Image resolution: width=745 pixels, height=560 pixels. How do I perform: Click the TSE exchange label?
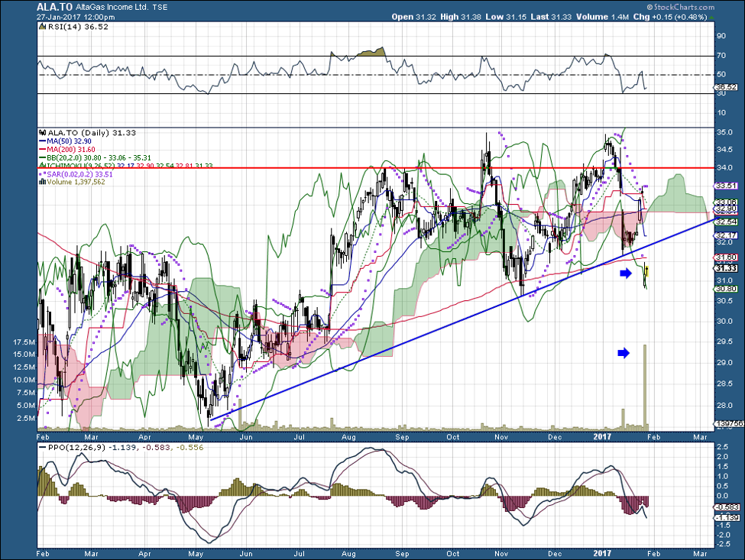160,8
